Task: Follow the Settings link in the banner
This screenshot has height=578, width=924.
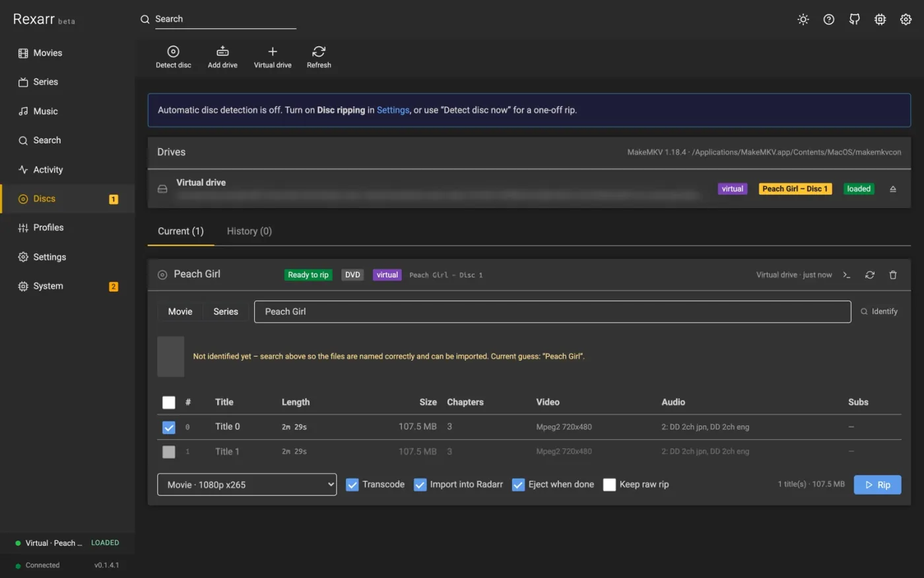Action: pyautogui.click(x=393, y=110)
